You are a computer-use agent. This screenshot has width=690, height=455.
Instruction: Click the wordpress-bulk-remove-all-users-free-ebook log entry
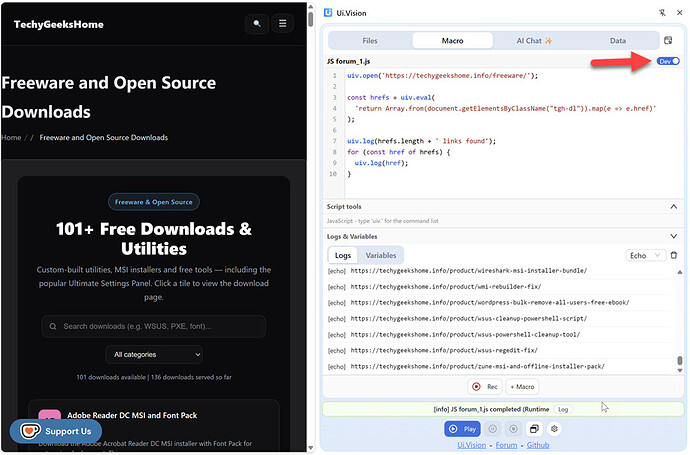(x=490, y=303)
